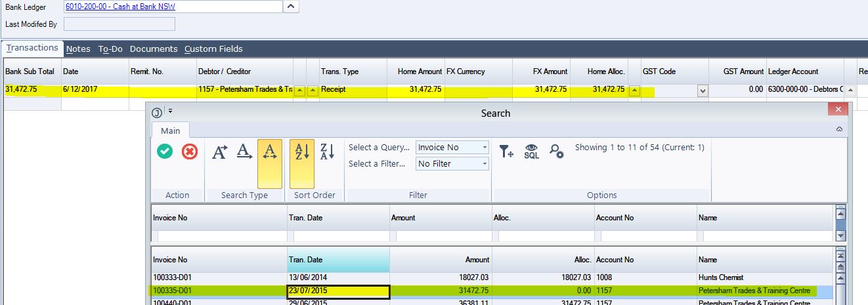
Task: Open the Custom Fields tab
Action: pos(213,49)
